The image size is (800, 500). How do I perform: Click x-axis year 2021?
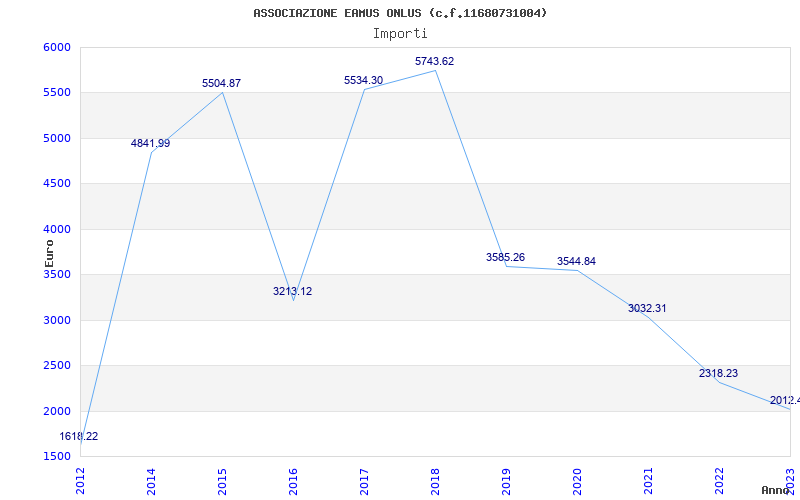coord(648,480)
